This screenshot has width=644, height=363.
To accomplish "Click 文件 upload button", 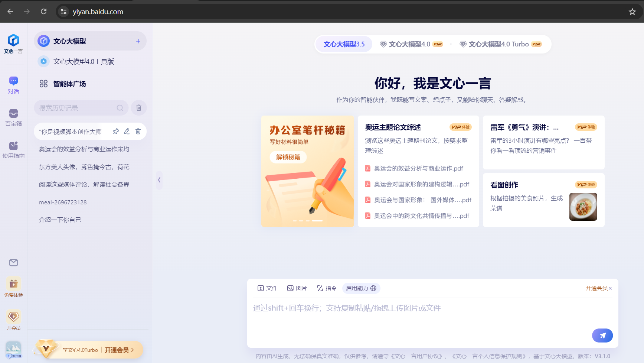I will (x=268, y=288).
